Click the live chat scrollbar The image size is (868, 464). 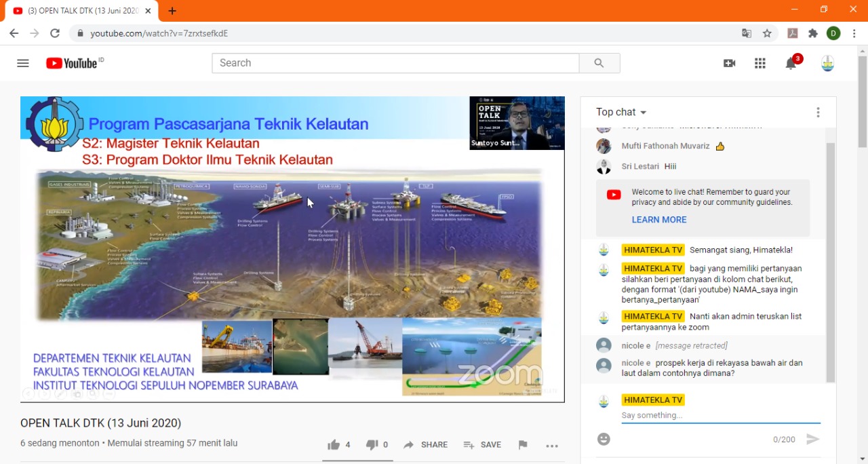(831, 263)
